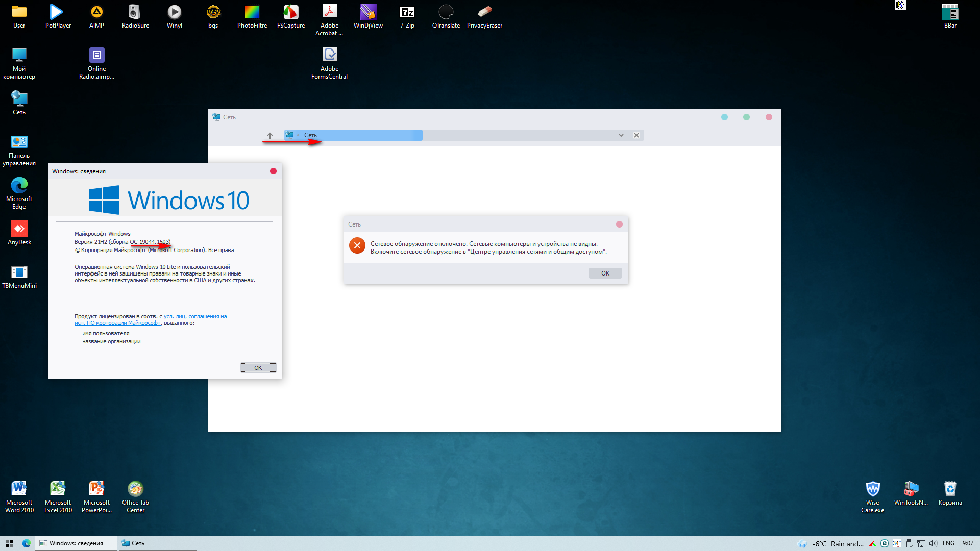Expand the address bar dropdown chevron
This screenshot has height=551, width=980.
coord(621,136)
